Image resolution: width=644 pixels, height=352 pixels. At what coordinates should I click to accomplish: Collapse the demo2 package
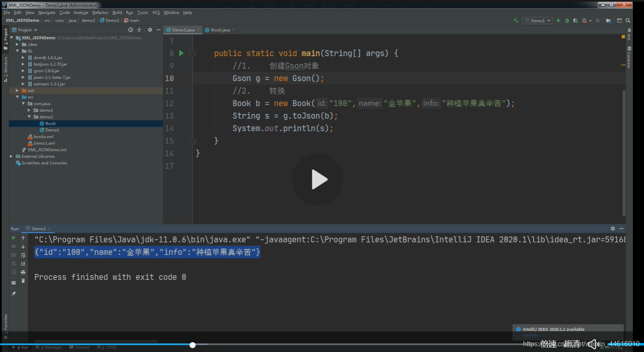click(x=29, y=117)
